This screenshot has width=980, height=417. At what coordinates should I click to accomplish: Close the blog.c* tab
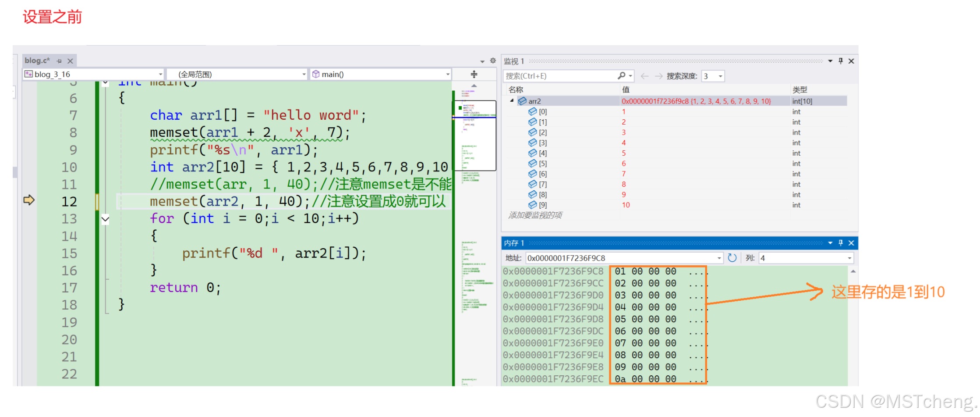pos(70,61)
